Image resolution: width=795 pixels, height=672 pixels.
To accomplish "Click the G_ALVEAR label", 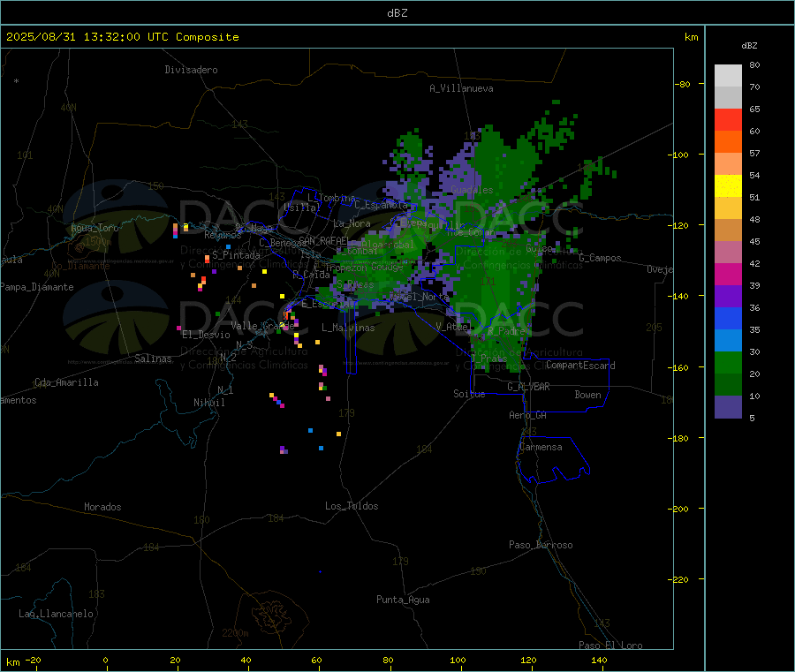I will pyautogui.click(x=528, y=387).
